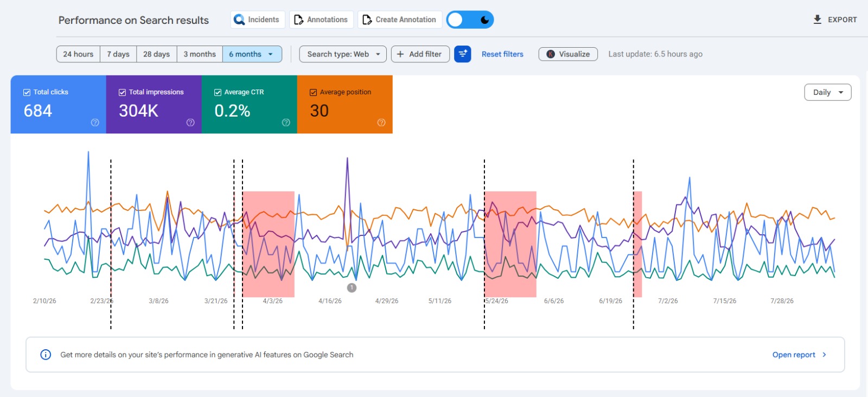868x397 pixels.
Task: Expand the Search type: Web dropdown
Action: (343, 54)
